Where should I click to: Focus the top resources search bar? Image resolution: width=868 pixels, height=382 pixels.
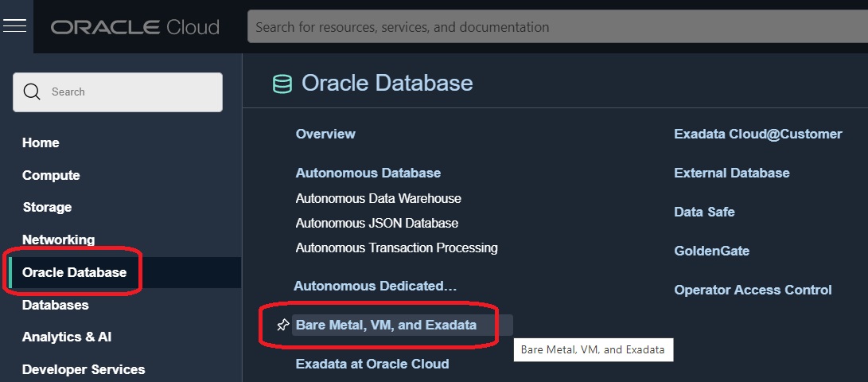pyautogui.click(x=558, y=26)
